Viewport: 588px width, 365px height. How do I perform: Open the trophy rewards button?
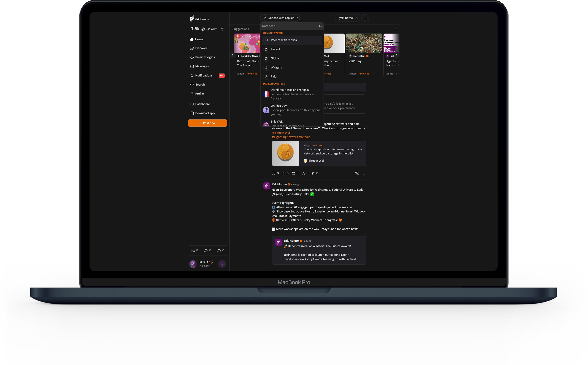tap(222, 264)
